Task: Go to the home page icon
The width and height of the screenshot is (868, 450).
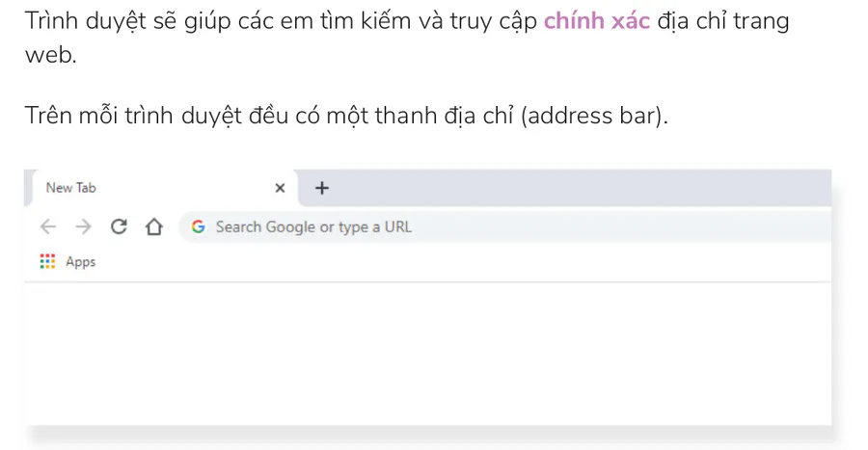Action: tap(152, 226)
